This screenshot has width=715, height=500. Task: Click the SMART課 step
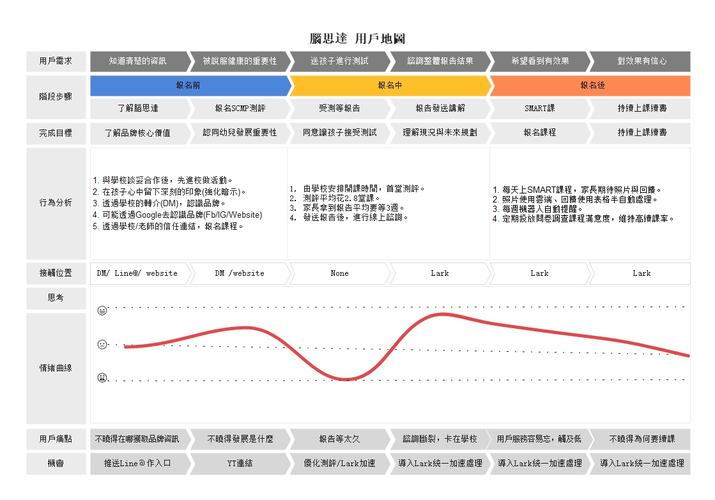click(540, 108)
